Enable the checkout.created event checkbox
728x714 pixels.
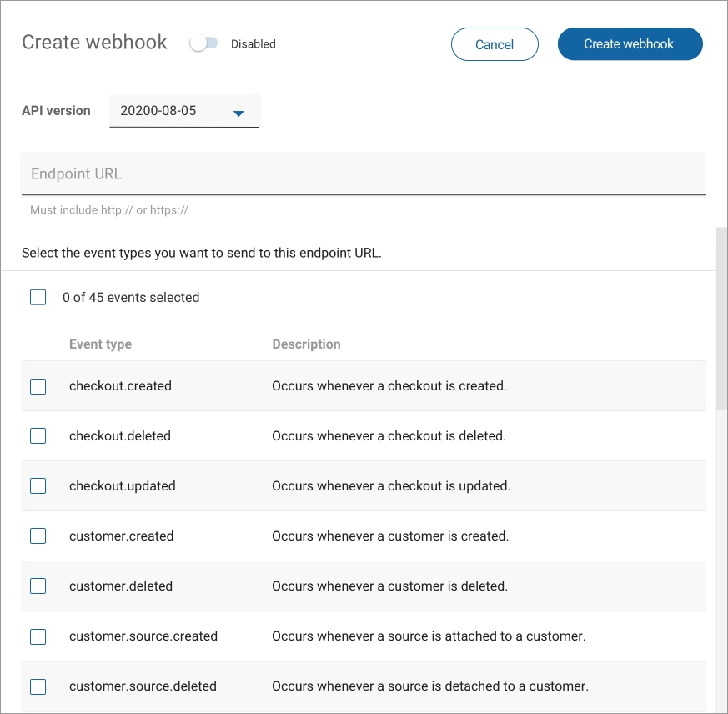point(38,386)
